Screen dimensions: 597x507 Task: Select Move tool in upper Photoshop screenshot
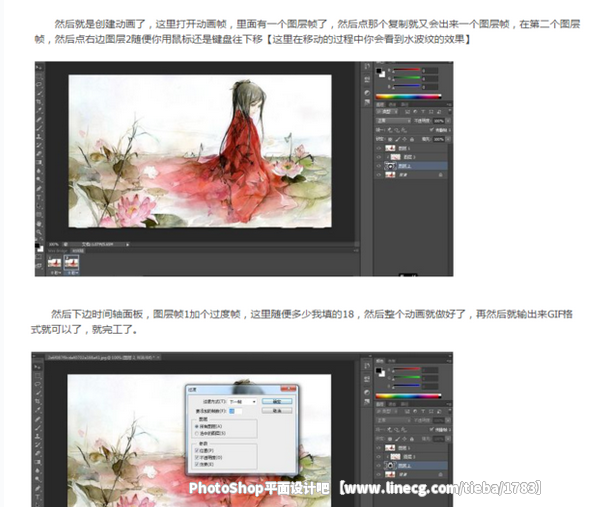point(39,67)
